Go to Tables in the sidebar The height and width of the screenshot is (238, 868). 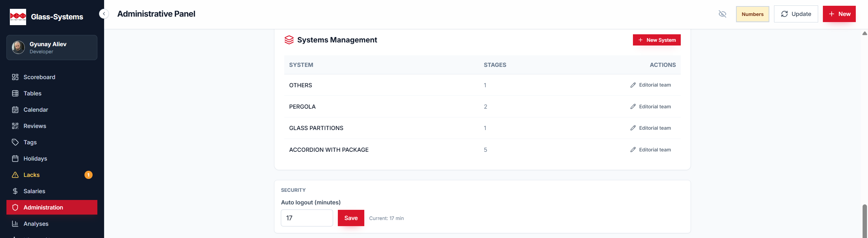tap(52, 93)
